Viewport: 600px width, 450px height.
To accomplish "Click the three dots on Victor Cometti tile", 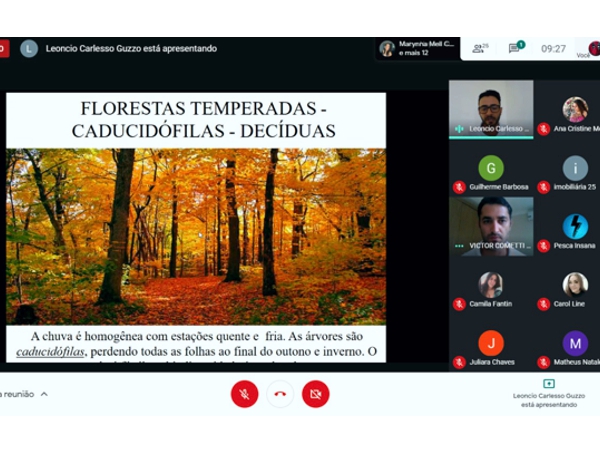I will pos(459,246).
